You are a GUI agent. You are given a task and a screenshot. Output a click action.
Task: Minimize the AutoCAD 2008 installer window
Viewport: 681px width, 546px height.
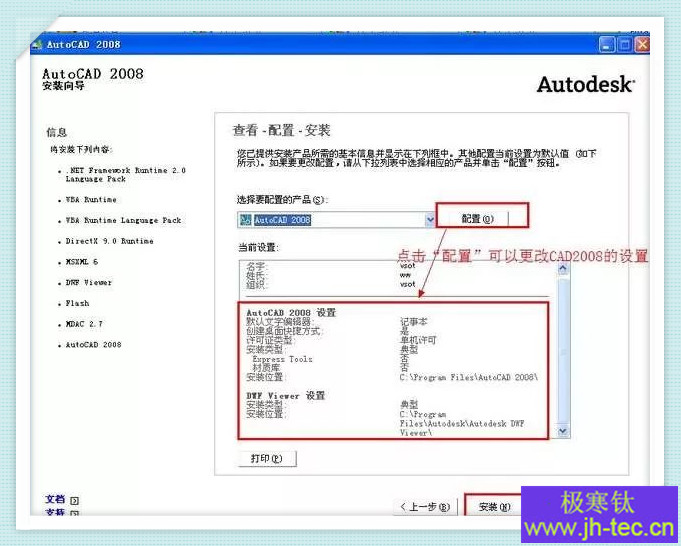tap(607, 45)
